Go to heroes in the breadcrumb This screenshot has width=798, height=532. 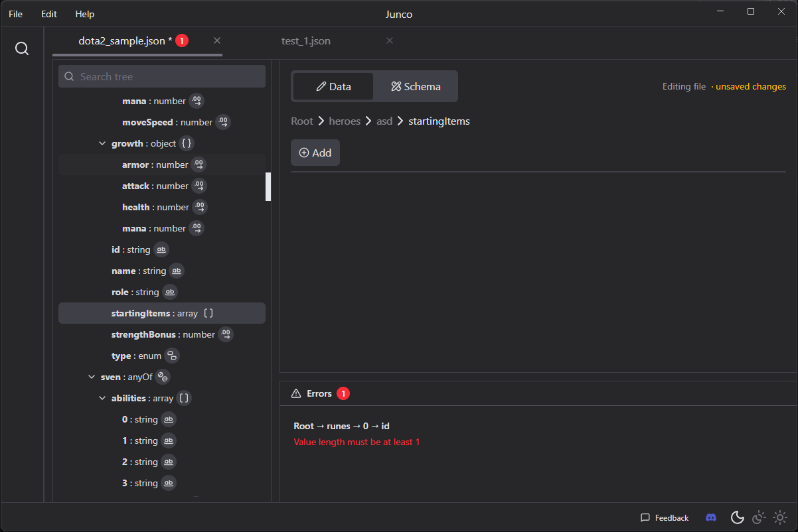pos(345,121)
